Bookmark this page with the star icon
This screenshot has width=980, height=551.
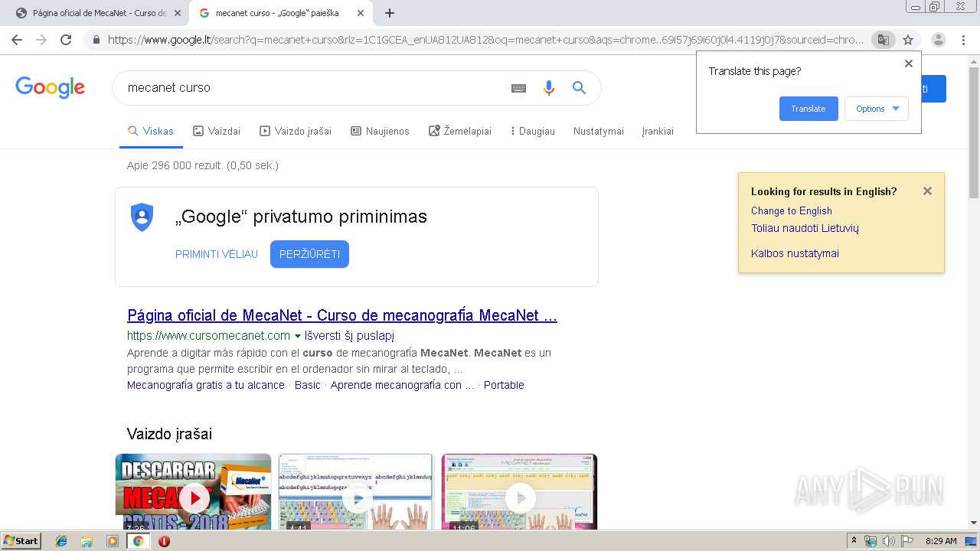(x=908, y=40)
